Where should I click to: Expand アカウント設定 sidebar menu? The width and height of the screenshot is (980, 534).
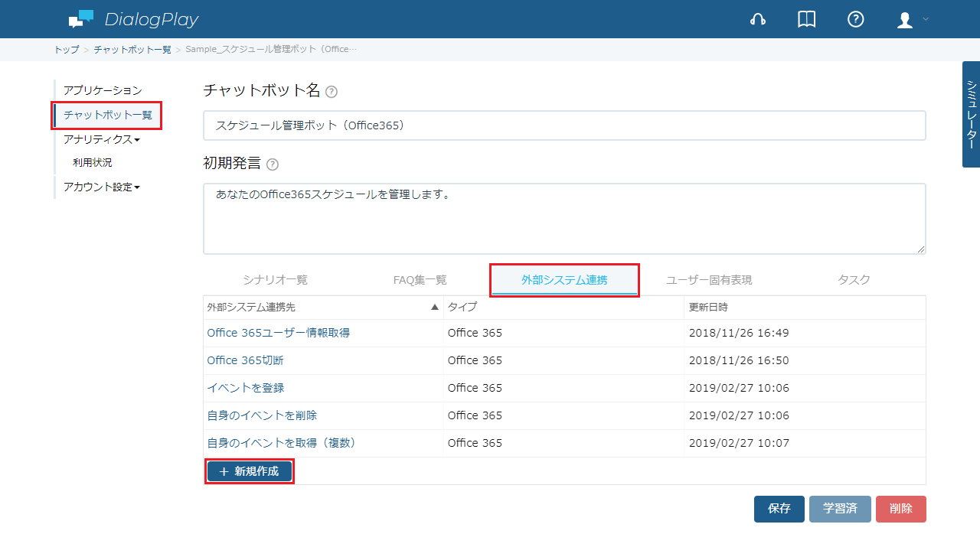pyautogui.click(x=102, y=187)
